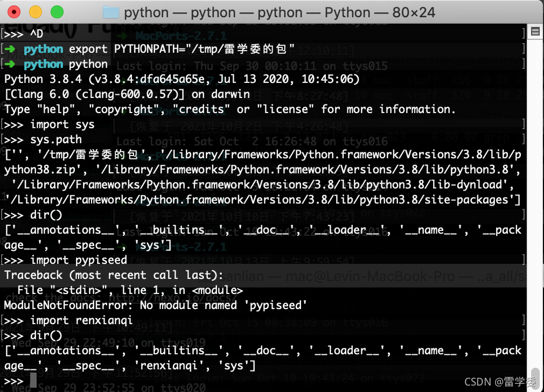Click the terminal scrollbar thumb
The height and width of the screenshot is (392, 544).
click(x=536, y=378)
